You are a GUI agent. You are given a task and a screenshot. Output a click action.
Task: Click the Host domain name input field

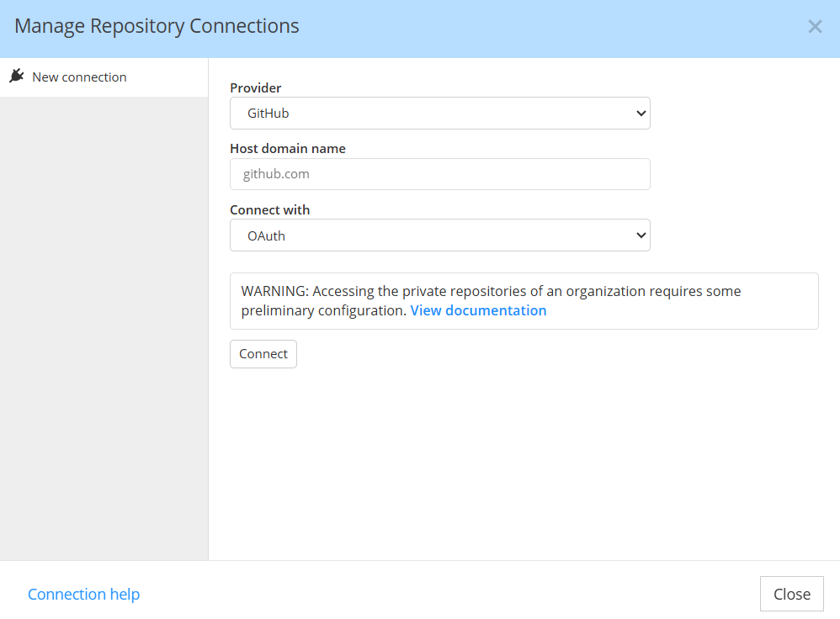pyautogui.click(x=440, y=174)
